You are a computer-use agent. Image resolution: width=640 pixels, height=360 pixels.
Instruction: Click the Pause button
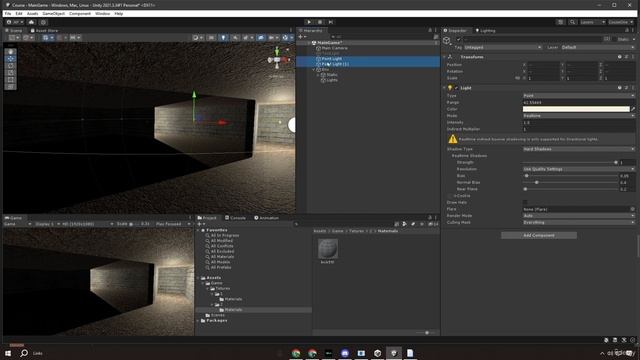coord(320,22)
